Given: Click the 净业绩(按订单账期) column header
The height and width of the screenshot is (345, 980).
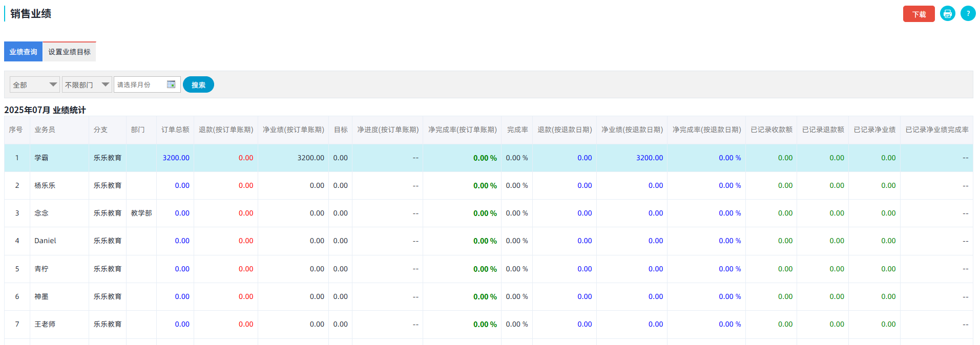Looking at the screenshot, I should [294, 130].
